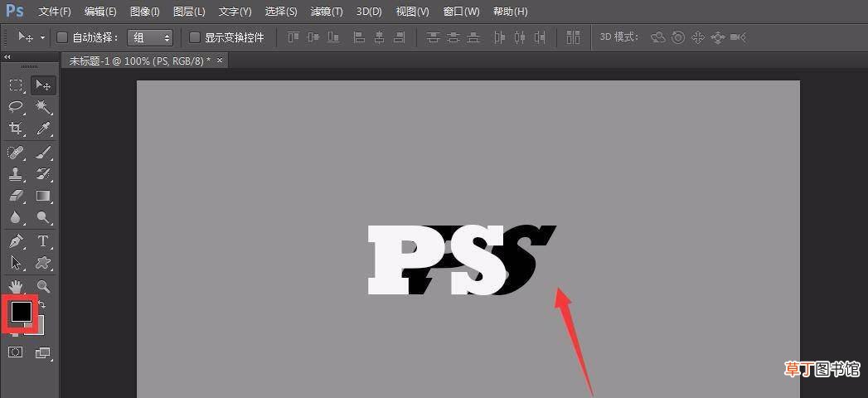Click Distribute Vertical Centers icon

pos(453,37)
